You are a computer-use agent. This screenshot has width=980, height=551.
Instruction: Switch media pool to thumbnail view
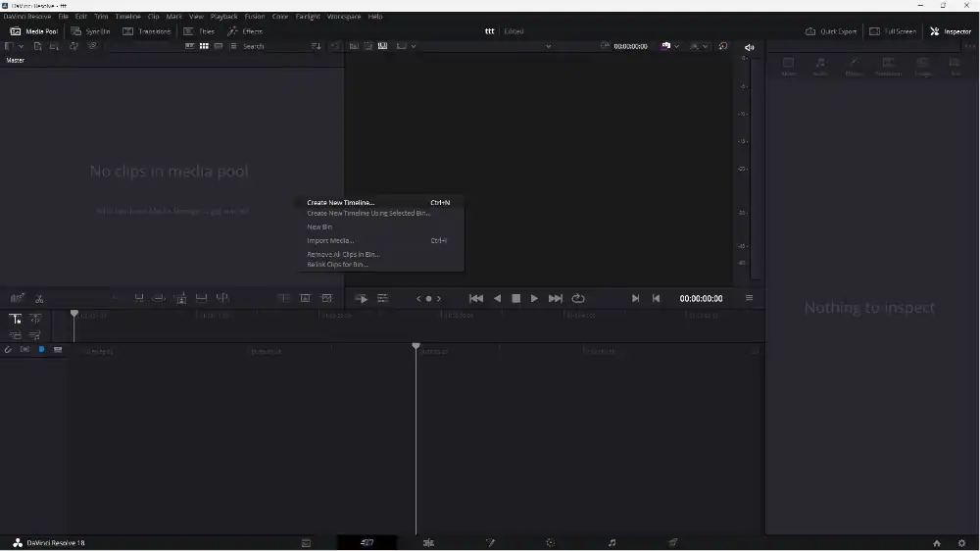(x=204, y=46)
